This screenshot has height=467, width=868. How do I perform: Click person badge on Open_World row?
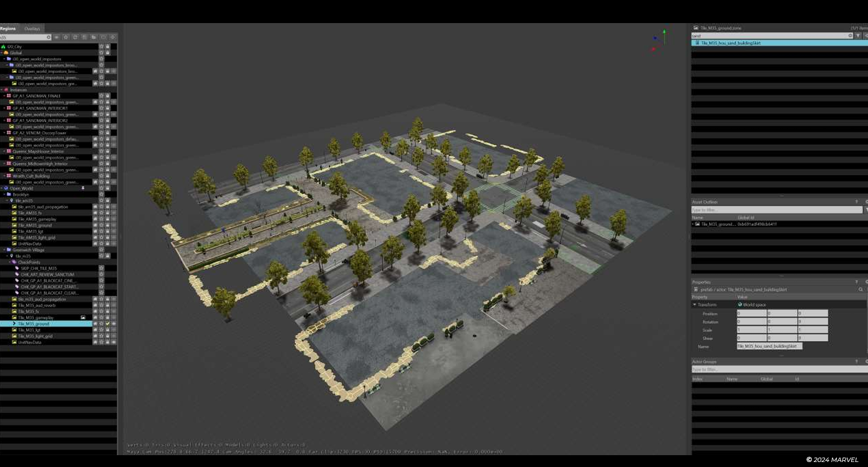[83, 188]
